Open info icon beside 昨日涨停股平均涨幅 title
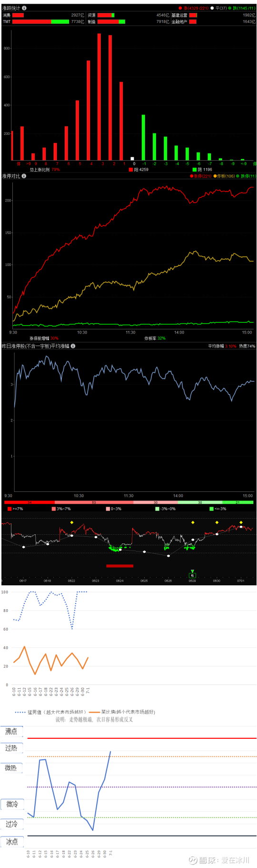Viewport: 257px width, 868px height. click(73, 346)
